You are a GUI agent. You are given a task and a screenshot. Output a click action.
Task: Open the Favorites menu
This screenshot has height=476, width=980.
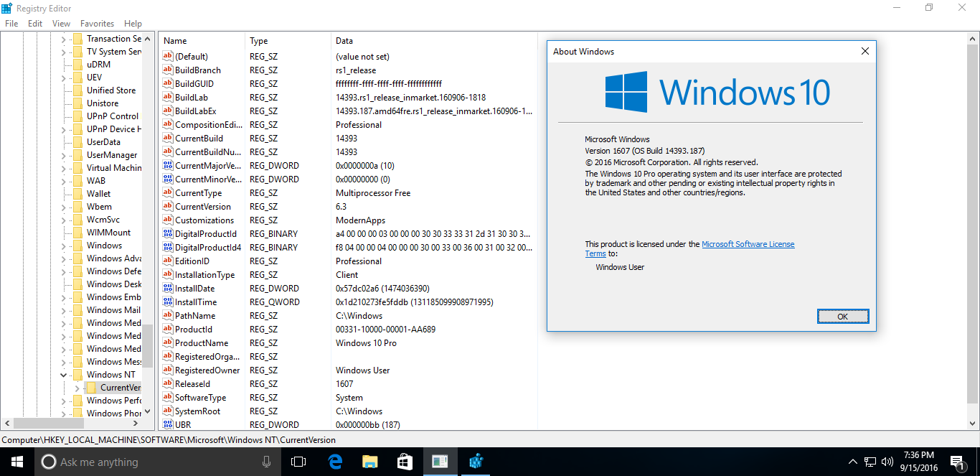(97, 24)
